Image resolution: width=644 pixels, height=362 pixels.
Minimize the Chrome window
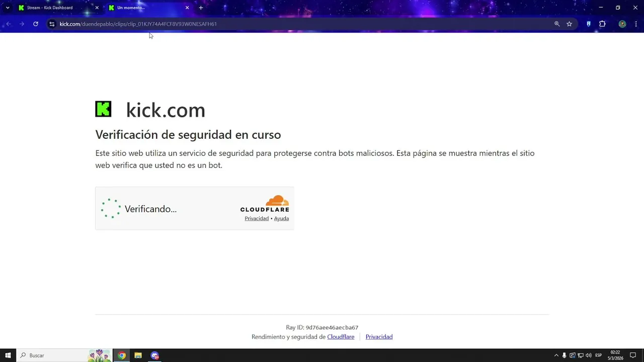[x=601, y=8]
